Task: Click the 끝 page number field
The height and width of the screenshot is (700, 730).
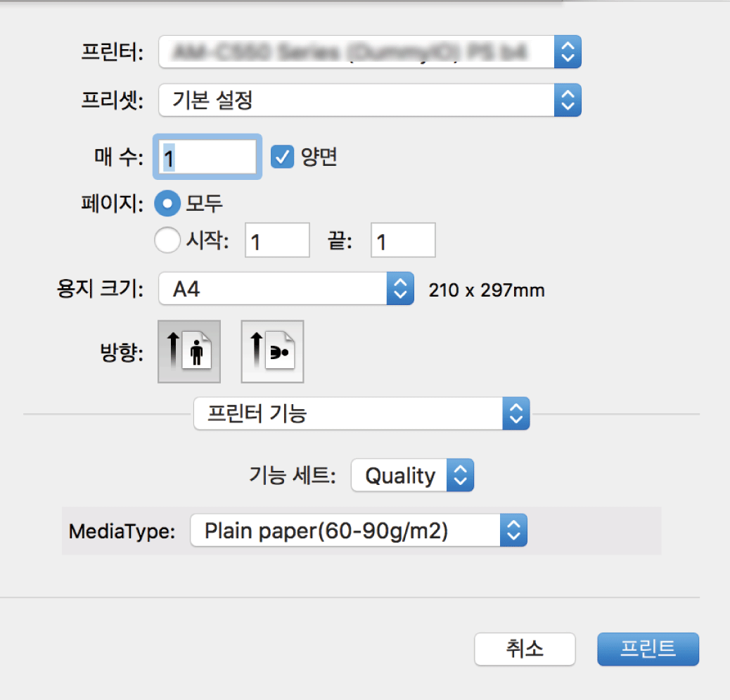Action: pyautogui.click(x=403, y=242)
